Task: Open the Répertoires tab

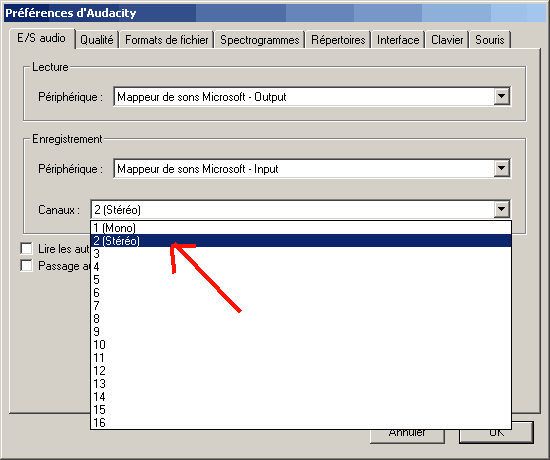Action: click(x=338, y=40)
